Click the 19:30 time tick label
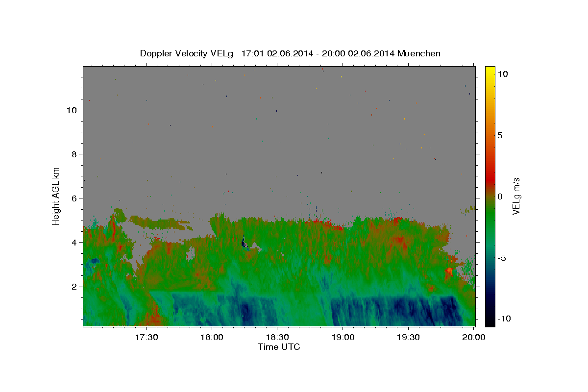 coord(409,337)
